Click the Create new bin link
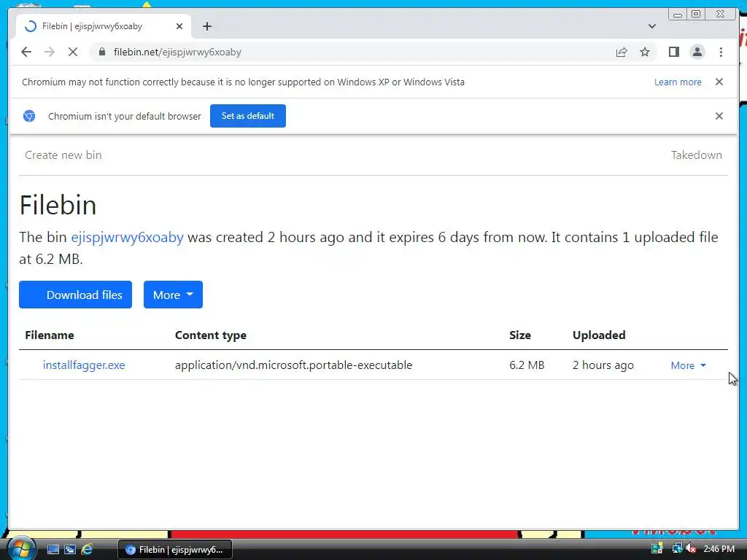The height and width of the screenshot is (560, 747). pyautogui.click(x=63, y=155)
